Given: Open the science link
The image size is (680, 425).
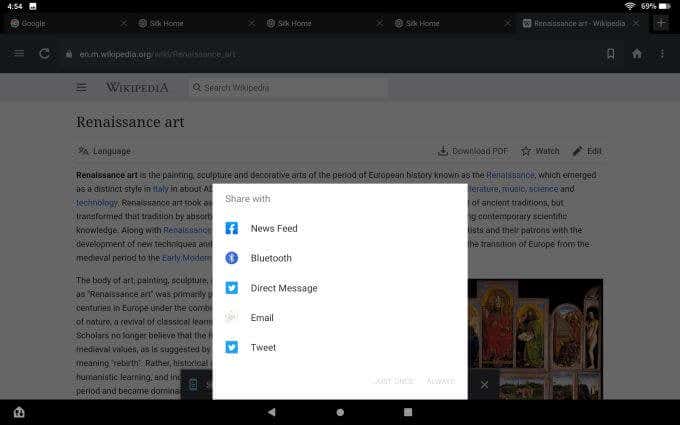Looking at the screenshot, I should tap(543, 189).
